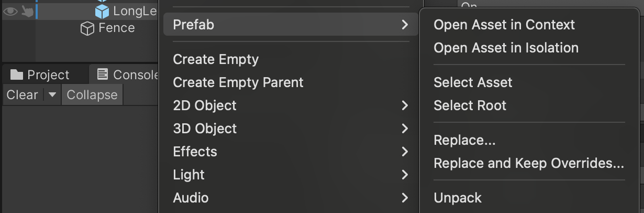Switch to the Project tab
Viewport: 644px width, 213px height.
click(40, 75)
